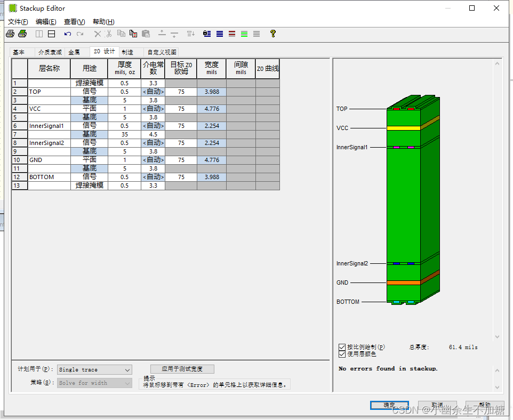The image size is (513, 420).
Task: Click the 应用于测试宽度 button
Action: click(x=182, y=369)
